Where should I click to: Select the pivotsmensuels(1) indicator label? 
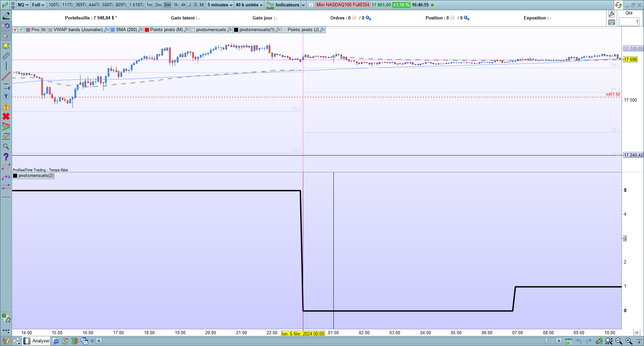point(257,30)
